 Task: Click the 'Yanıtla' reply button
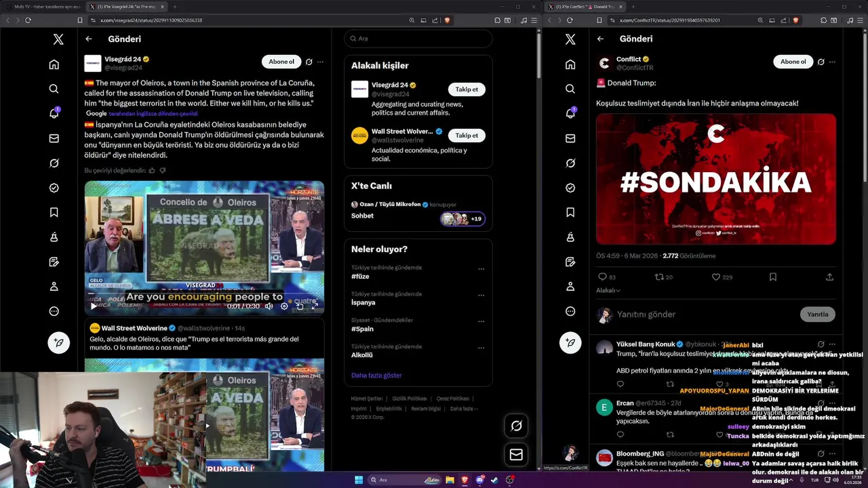click(x=818, y=314)
